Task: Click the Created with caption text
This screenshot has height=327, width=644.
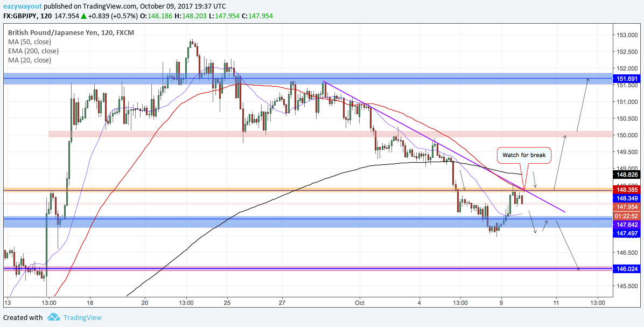Action: [x=23, y=317]
